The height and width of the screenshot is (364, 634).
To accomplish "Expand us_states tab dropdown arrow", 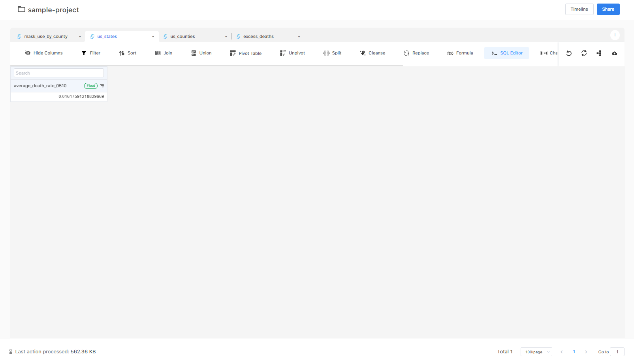I will click(x=153, y=37).
